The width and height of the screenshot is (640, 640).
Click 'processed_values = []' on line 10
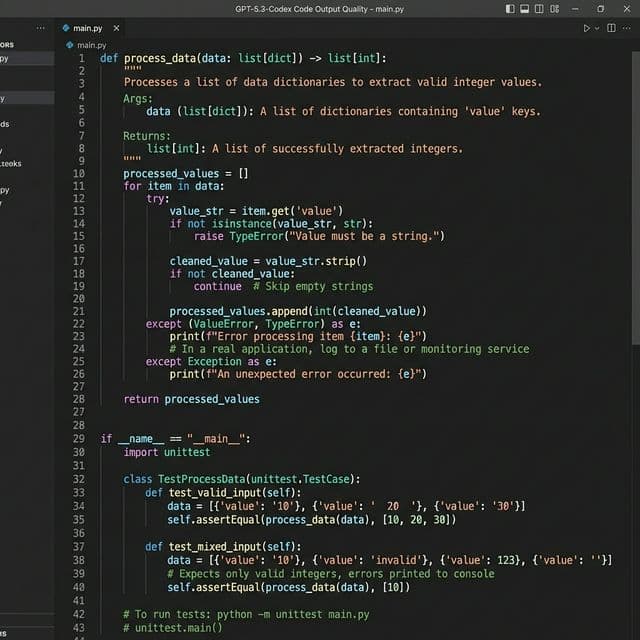[x=186, y=173]
